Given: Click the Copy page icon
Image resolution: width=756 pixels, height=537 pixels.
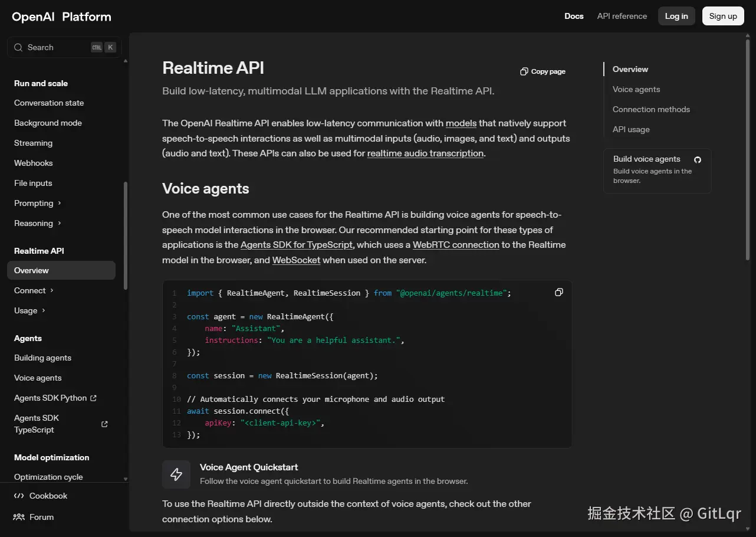Looking at the screenshot, I should pos(524,71).
